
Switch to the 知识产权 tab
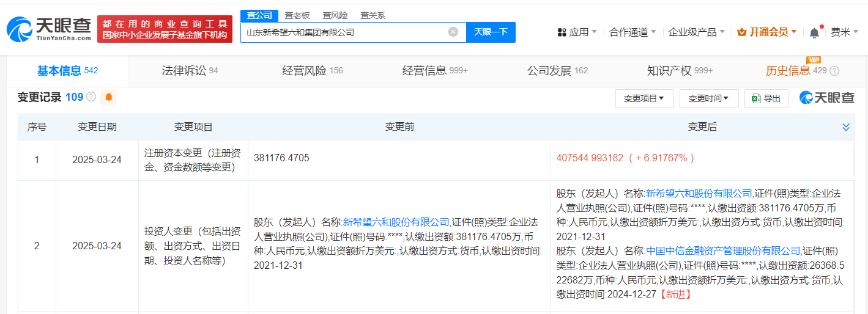680,71
